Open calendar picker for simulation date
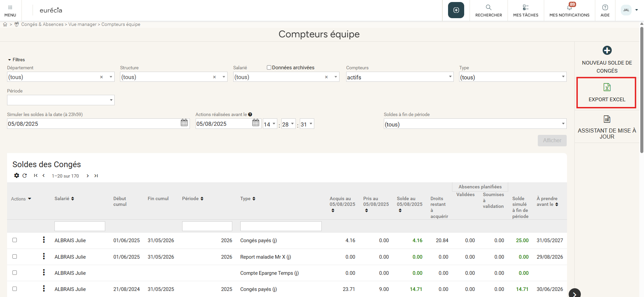 tap(184, 123)
